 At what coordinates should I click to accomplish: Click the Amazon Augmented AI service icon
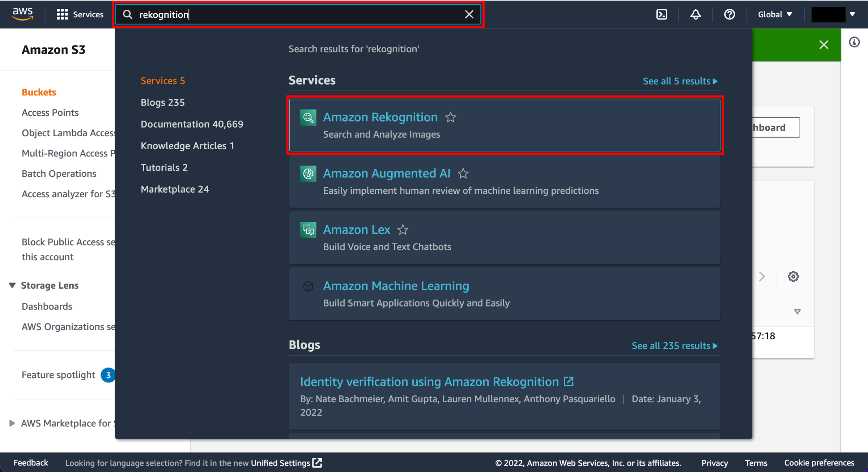[307, 174]
